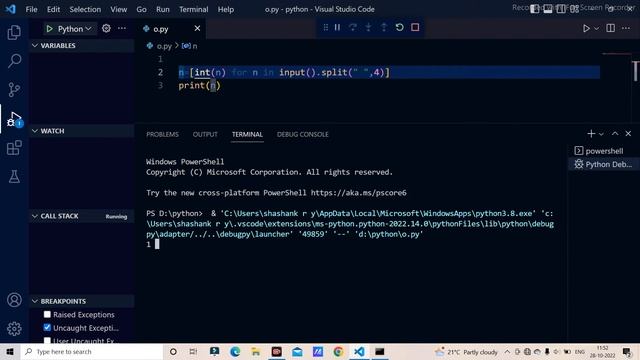The image size is (640, 360).
Task: Switch to the OUTPUT panel tab
Action: 205,134
